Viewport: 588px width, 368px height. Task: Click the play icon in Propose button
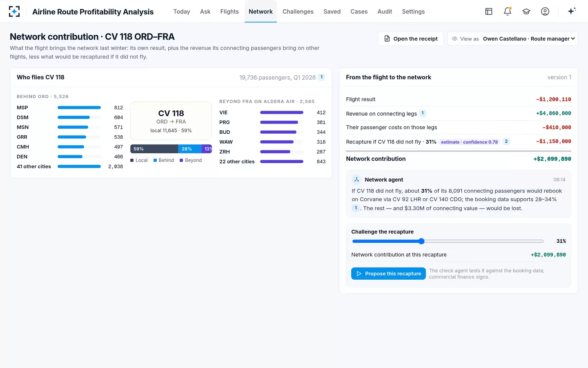point(359,274)
